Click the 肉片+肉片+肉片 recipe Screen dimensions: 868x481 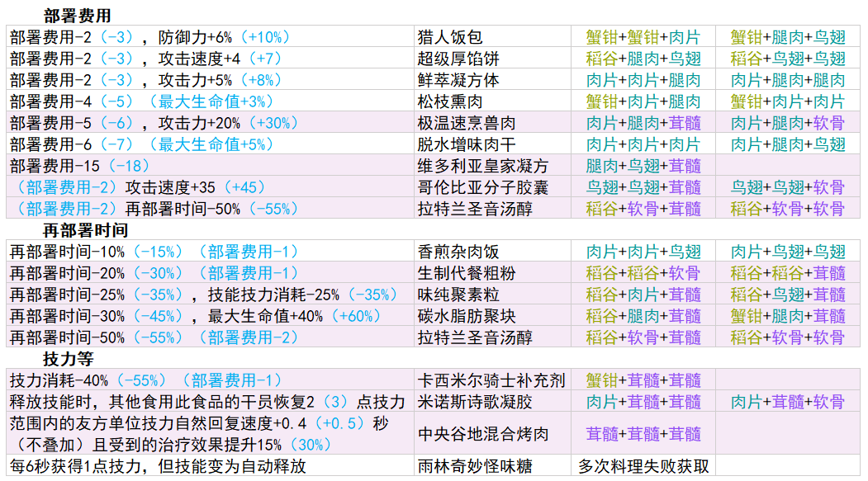[643, 144]
